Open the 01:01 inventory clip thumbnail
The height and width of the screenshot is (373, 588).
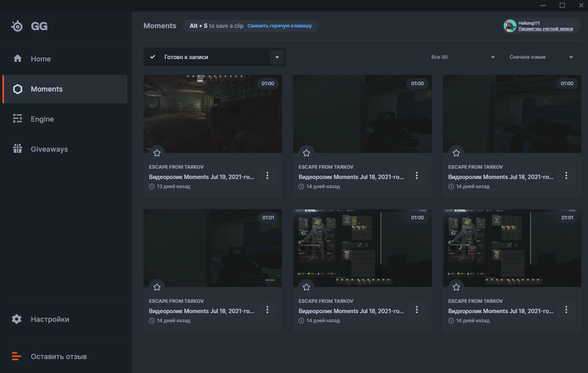point(512,248)
